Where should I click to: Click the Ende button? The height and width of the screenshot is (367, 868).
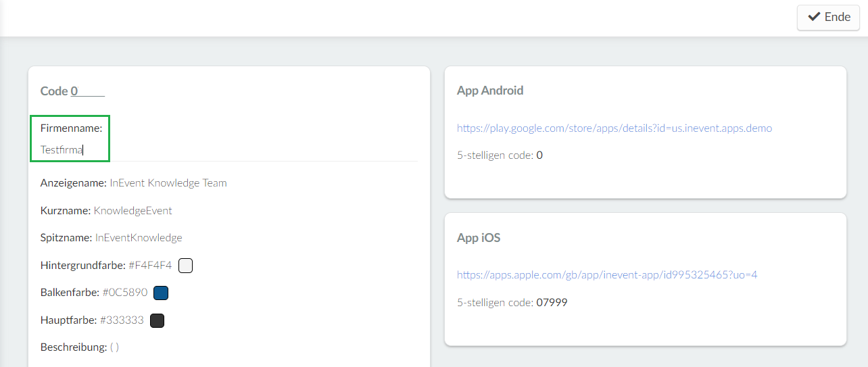pos(828,18)
